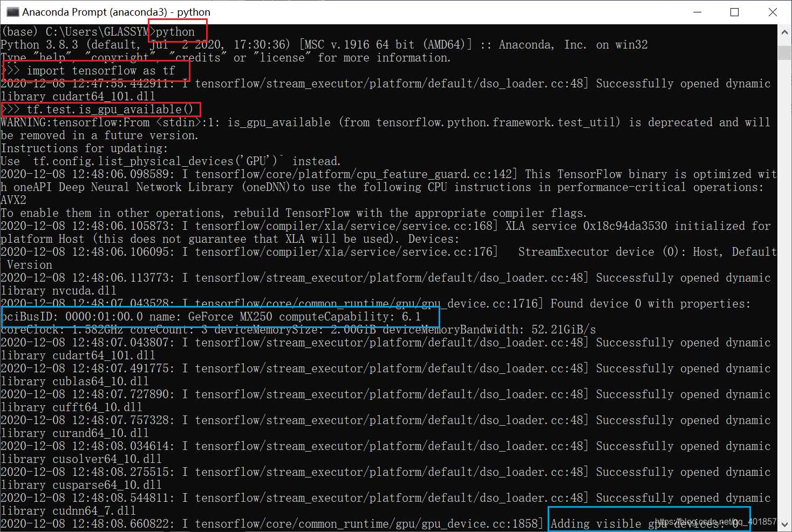The width and height of the screenshot is (792, 532).
Task: Maximize the Anaconda Prompt window
Action: pos(734,12)
